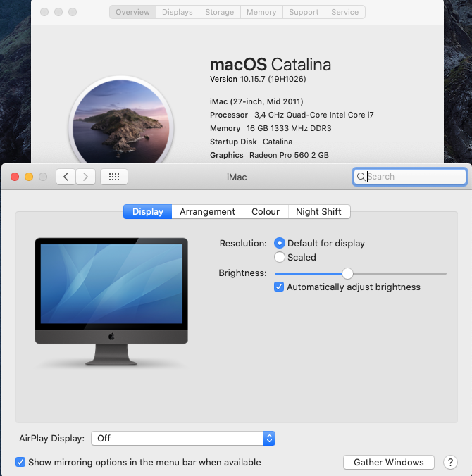Close the iMac Displays window
The image size is (472, 476).
click(x=15, y=177)
